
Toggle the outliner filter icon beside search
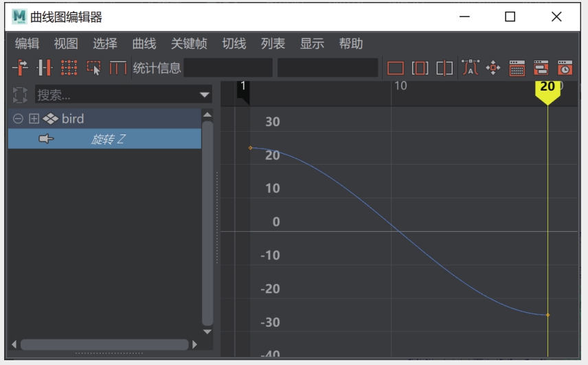point(20,95)
